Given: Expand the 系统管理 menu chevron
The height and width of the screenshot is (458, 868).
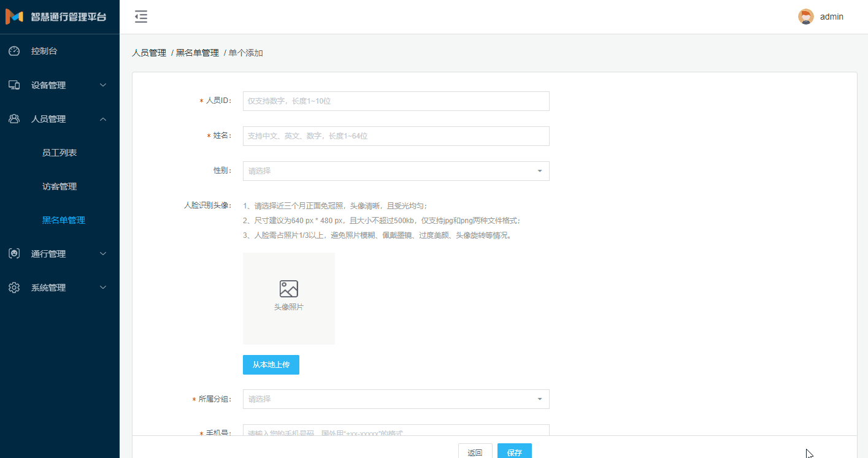Looking at the screenshot, I should [x=103, y=288].
